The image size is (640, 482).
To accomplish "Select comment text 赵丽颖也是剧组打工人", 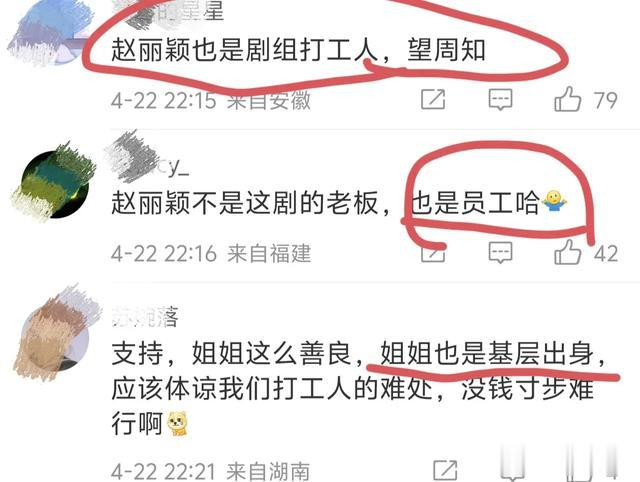I will pos(244,51).
